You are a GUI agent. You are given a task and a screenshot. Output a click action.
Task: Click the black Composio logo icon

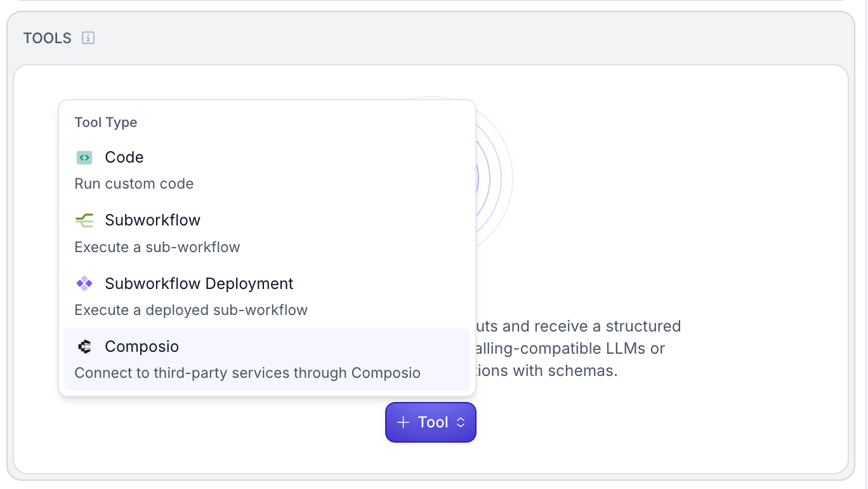[84, 347]
